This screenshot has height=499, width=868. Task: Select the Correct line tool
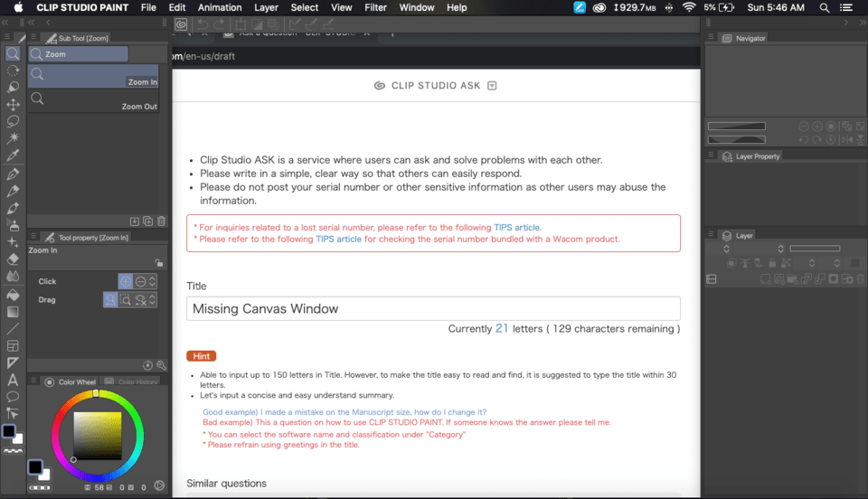point(13,413)
